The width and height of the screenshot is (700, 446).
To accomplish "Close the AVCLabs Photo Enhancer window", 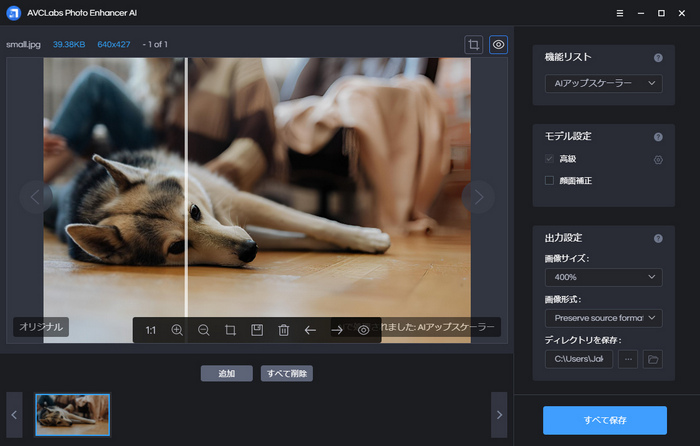I will 682,13.
